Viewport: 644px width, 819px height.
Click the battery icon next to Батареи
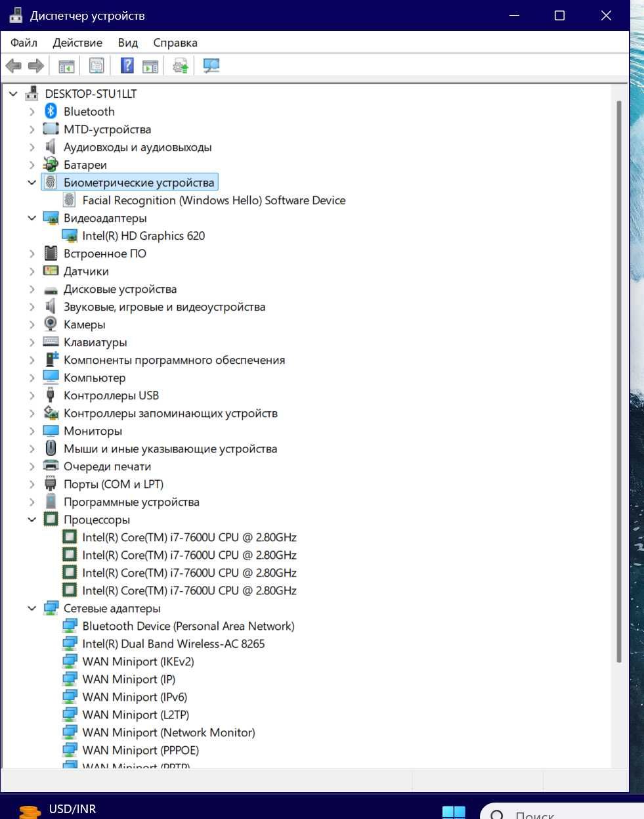(51, 165)
